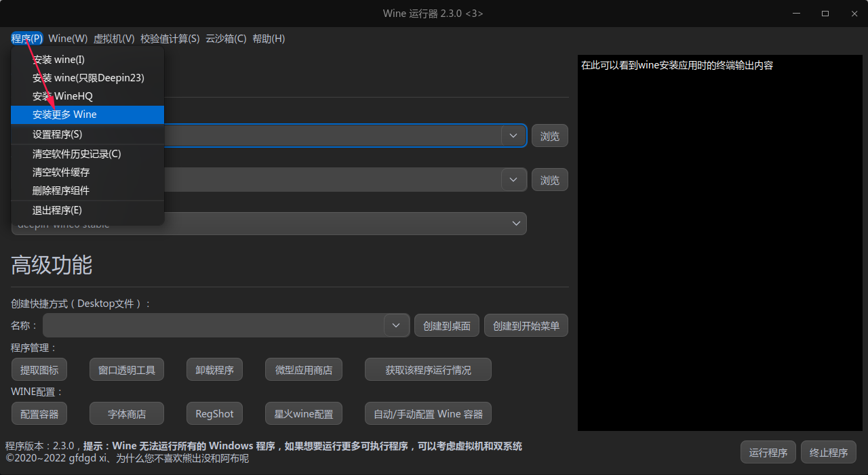The image size is (868, 475).
Task: Open the deepin-wine6 stable version dropdown
Action: click(x=269, y=224)
